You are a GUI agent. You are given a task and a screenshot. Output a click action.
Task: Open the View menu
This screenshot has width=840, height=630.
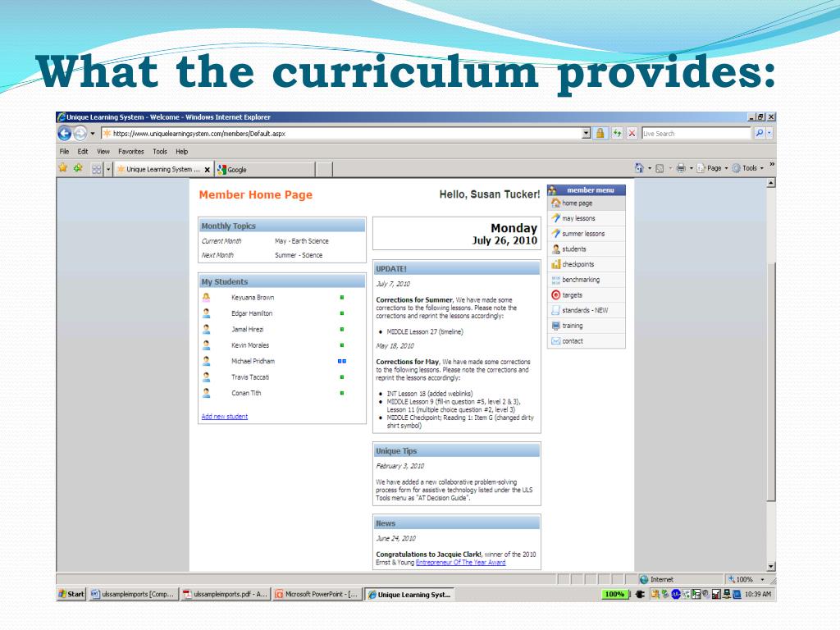[103, 152]
